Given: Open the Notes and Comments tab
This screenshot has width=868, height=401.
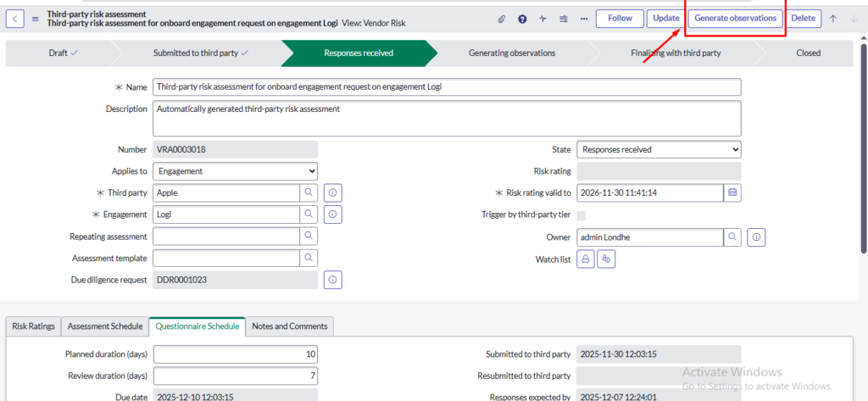Looking at the screenshot, I should click(291, 326).
